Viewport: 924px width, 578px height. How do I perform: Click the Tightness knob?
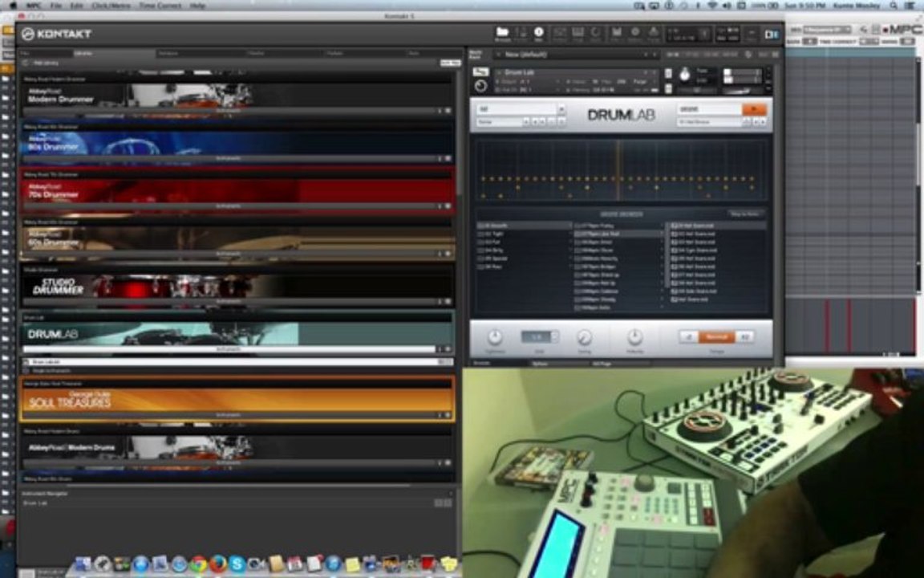click(494, 337)
